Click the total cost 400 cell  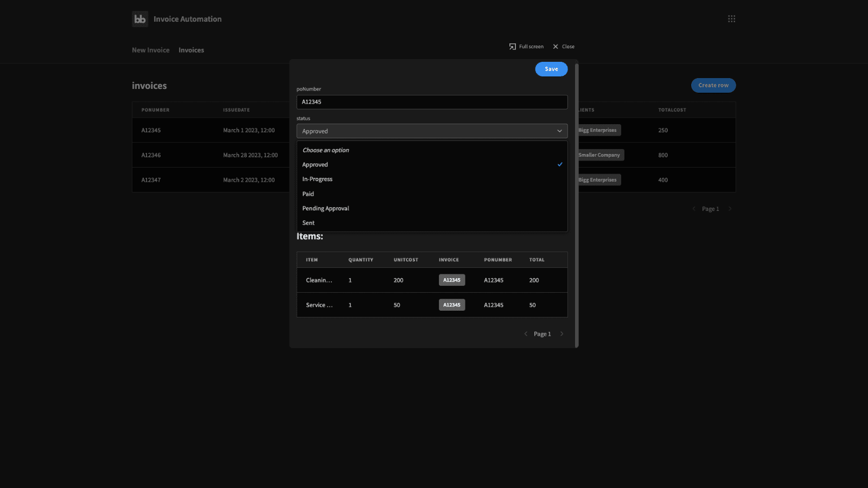click(663, 180)
